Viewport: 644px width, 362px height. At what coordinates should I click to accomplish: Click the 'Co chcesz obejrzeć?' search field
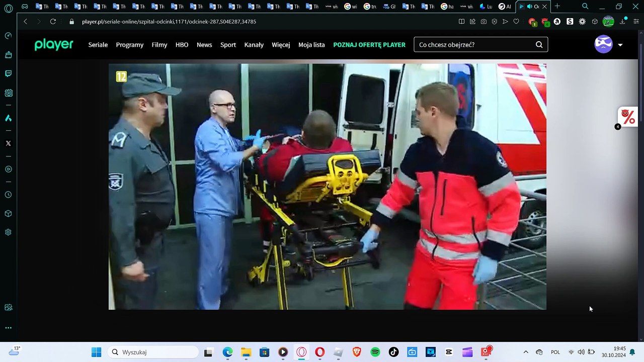click(x=481, y=45)
